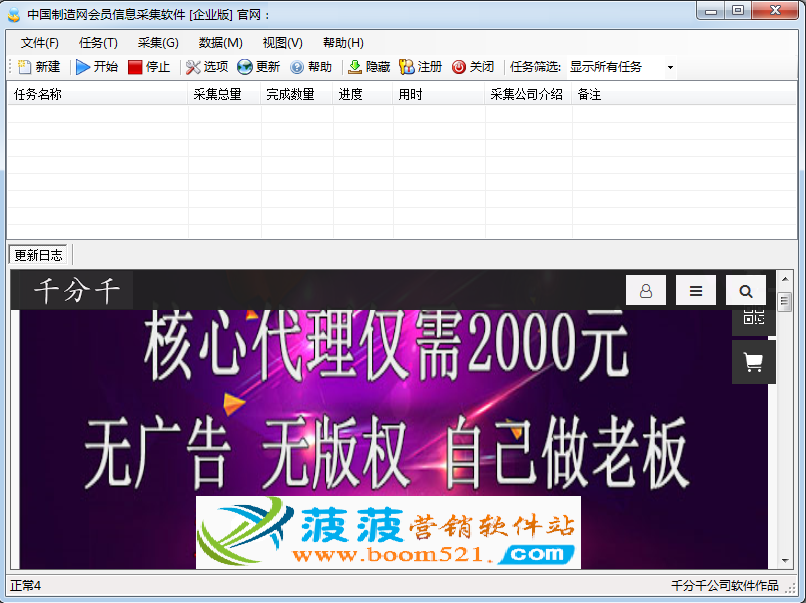The image size is (806, 603).
Task: Check for updates with the 更新 globe icon
Action: [x=245, y=67]
